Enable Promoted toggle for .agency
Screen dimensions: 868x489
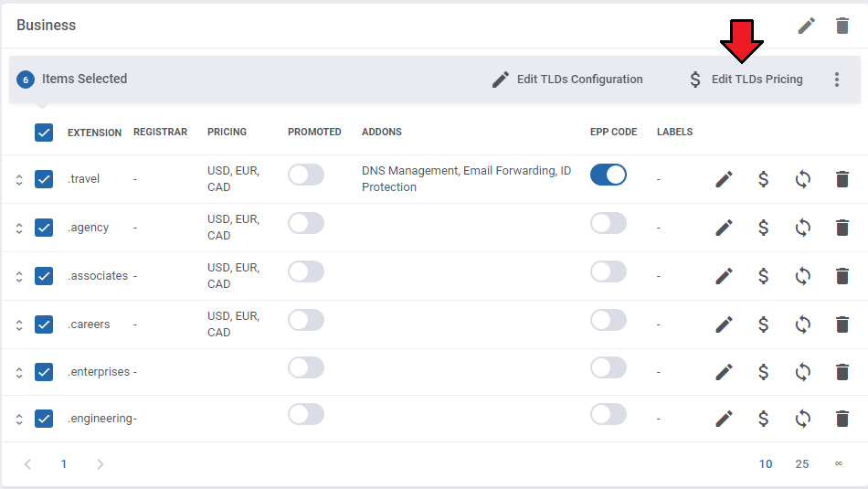(305, 224)
